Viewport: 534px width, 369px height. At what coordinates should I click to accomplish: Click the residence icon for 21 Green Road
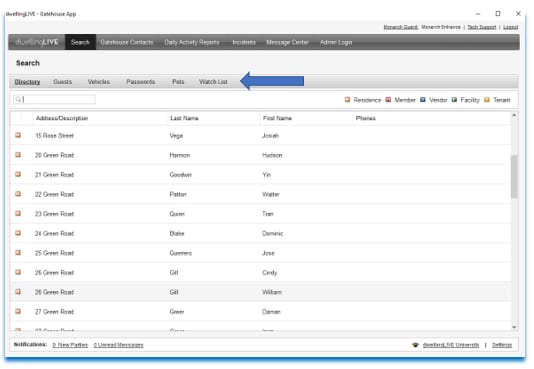coord(18,174)
